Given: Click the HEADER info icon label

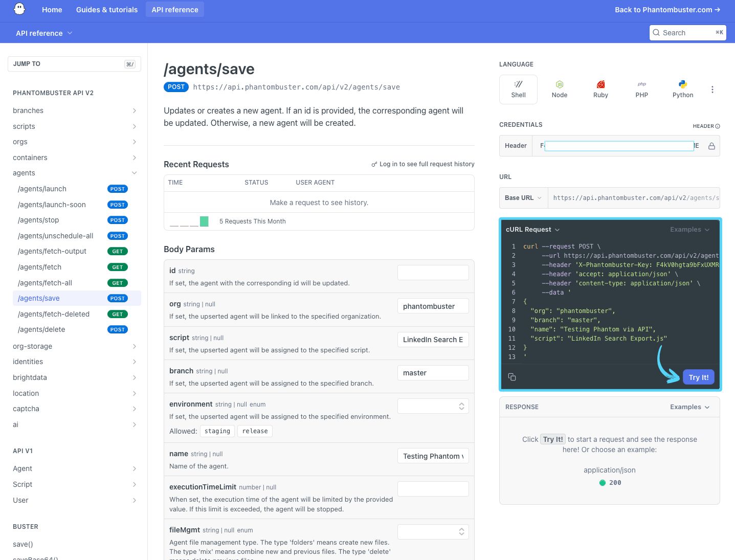Looking at the screenshot, I should coord(706,126).
